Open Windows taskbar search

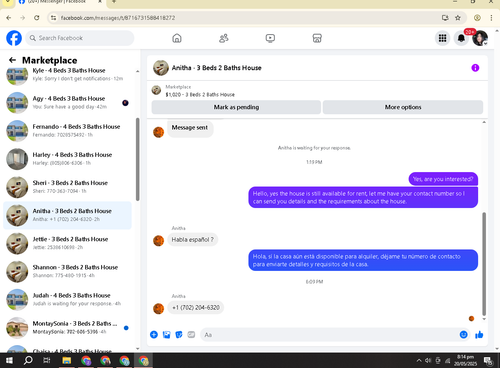click(28, 360)
